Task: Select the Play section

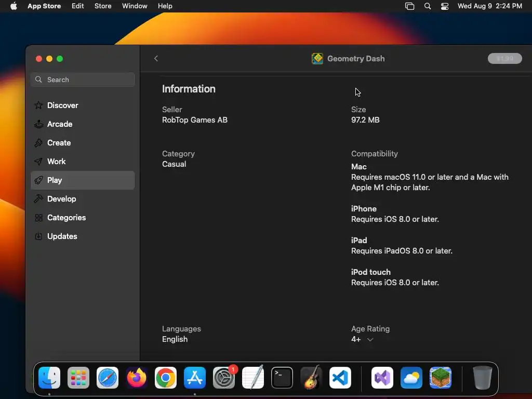Action: click(83, 180)
